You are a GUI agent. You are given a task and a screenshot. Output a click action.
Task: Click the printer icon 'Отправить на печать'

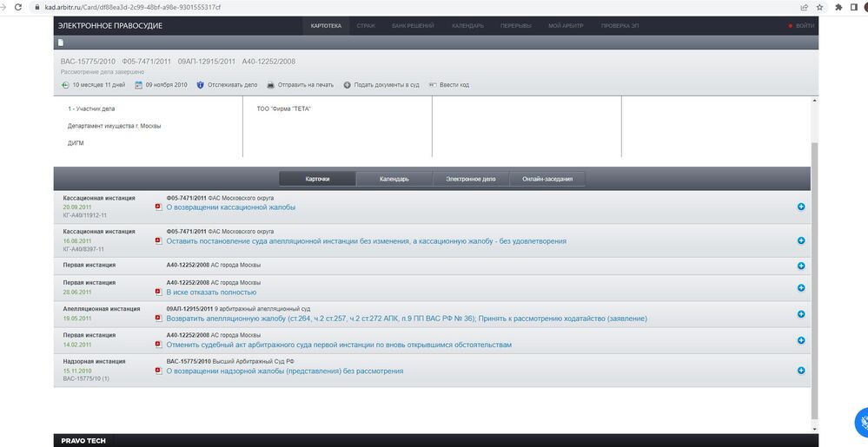pyautogui.click(x=271, y=85)
